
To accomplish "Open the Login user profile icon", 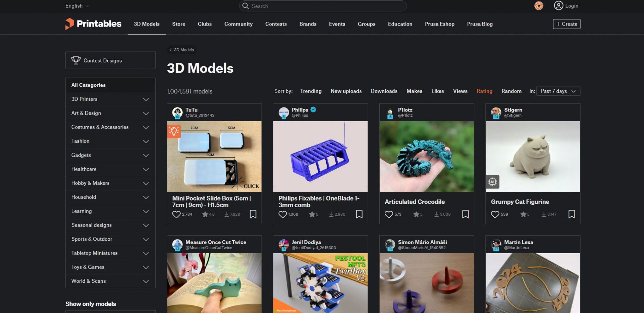I will 558,6.
